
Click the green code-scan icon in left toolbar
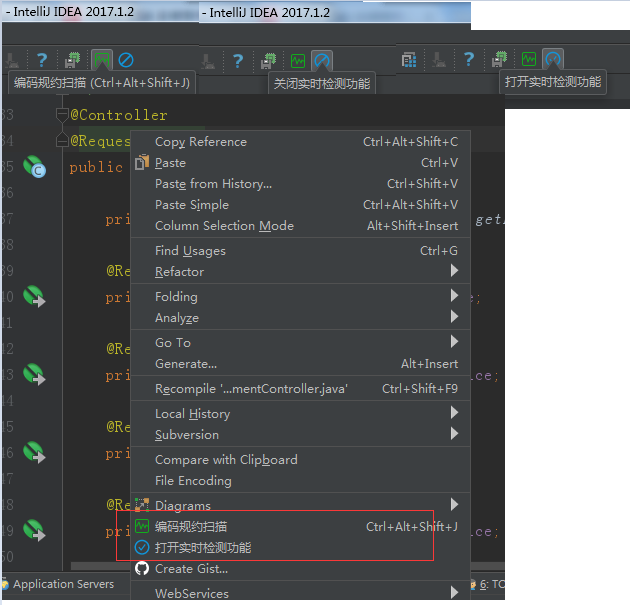102,60
